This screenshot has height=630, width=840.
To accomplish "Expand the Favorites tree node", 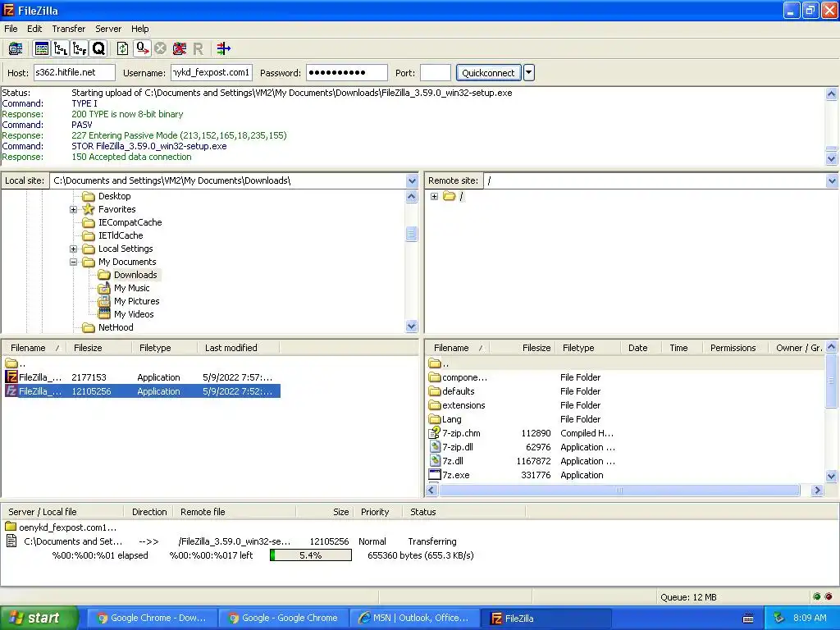I will 73,209.
